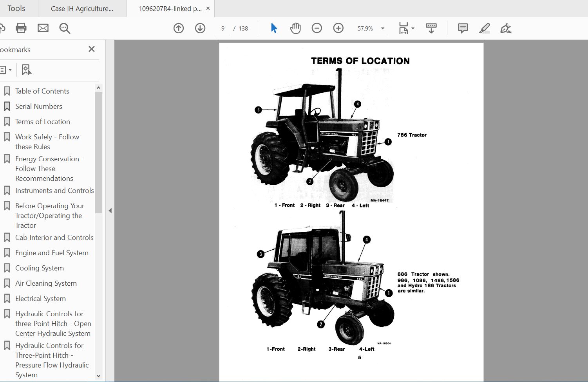Screen dimensions: 588x382
Task: Send the file by email via envelope icon
Action: [43, 28]
